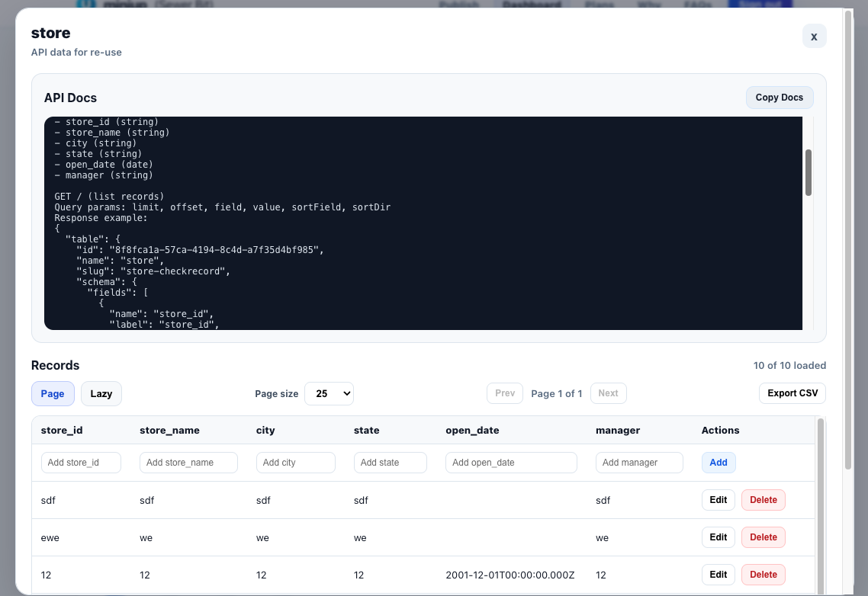
Task: Click the dialog's vertical scrollbar
Action: (847, 239)
